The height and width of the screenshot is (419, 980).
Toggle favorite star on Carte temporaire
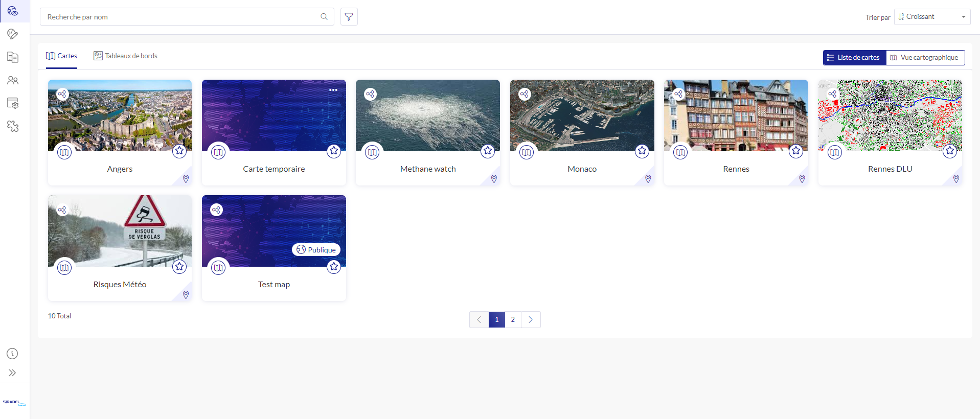[x=334, y=151]
